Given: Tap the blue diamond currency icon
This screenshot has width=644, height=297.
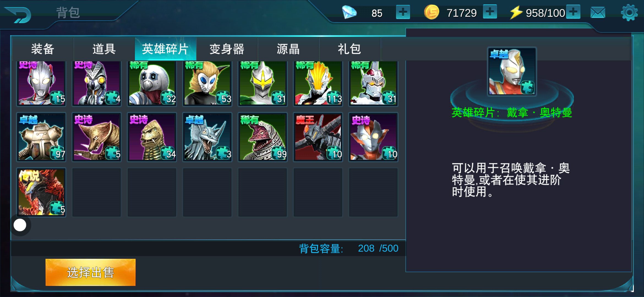Looking at the screenshot, I should pos(349,12).
